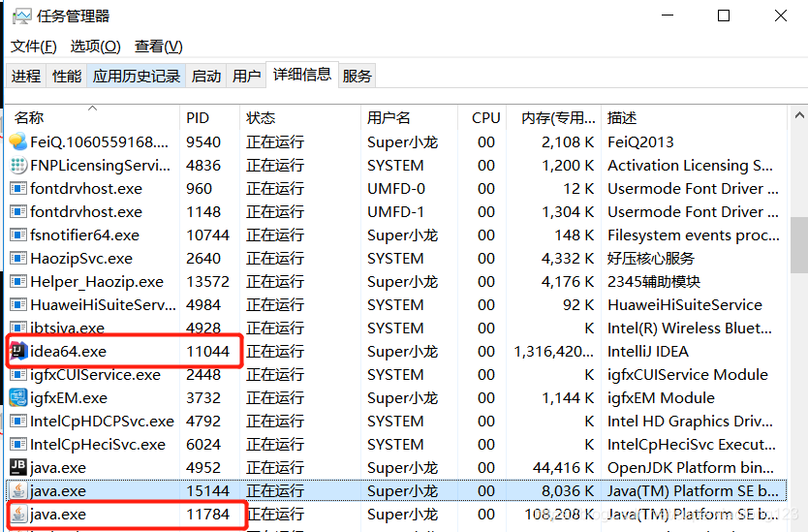
Task: Open the 查看(V) menu
Action: (x=158, y=47)
